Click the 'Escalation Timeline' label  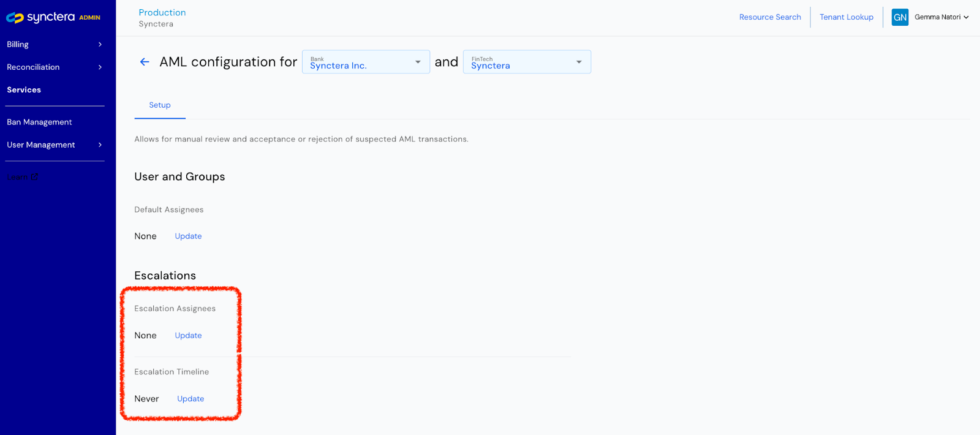pyautogui.click(x=171, y=372)
